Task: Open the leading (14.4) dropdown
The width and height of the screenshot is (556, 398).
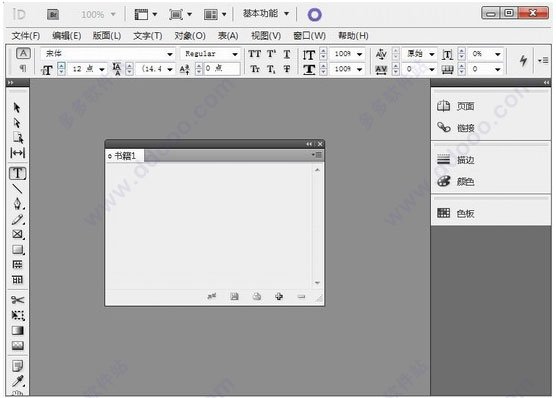Action: point(170,69)
